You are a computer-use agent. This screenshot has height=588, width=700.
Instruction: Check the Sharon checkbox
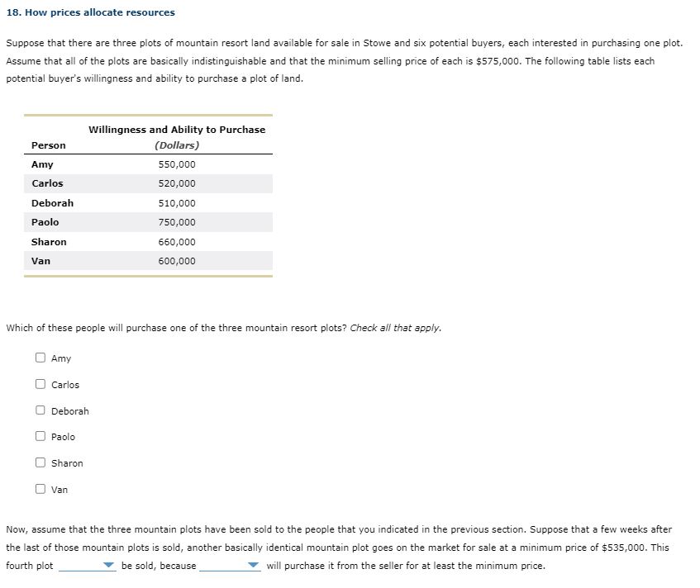click(40, 462)
